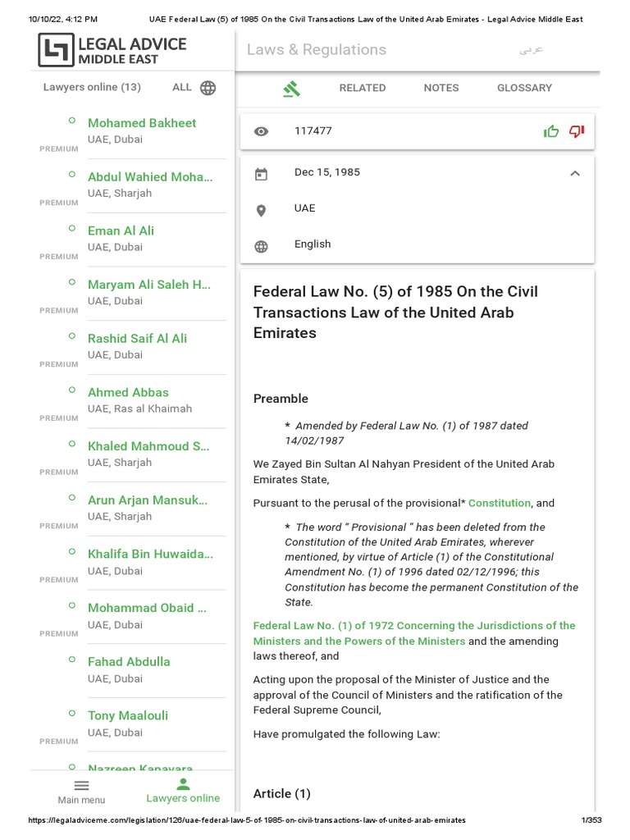
Task: Switch to the Related tab
Action: tap(362, 88)
